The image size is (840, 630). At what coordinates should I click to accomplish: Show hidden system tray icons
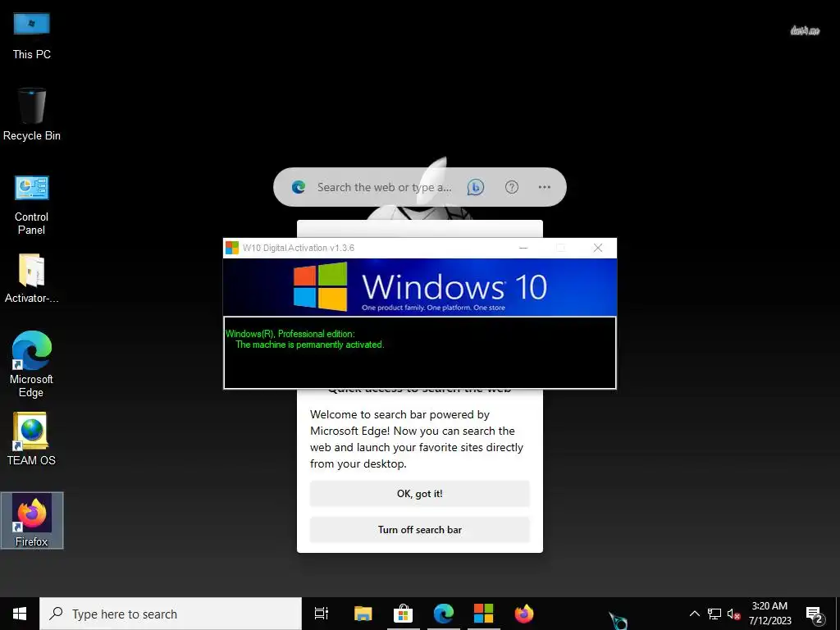coord(694,614)
